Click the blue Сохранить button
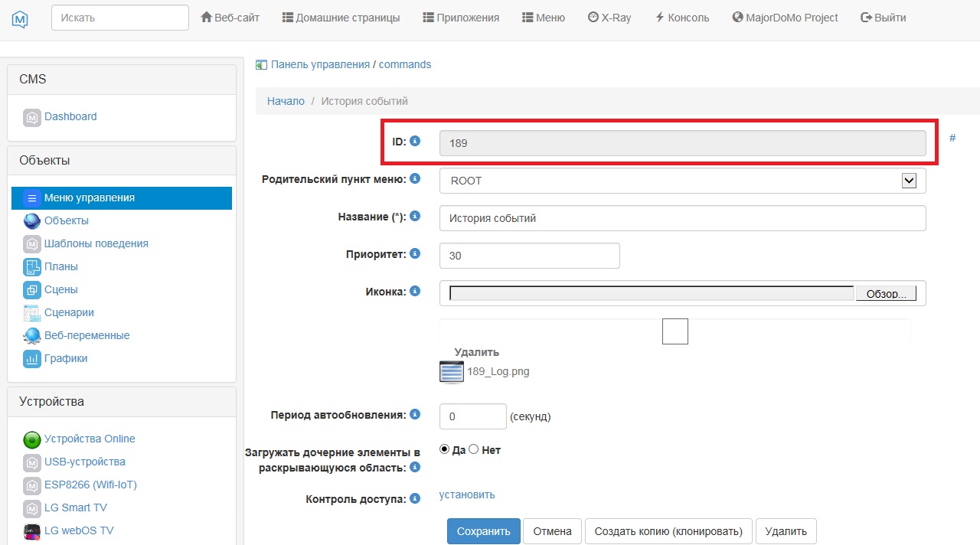 coord(483,531)
